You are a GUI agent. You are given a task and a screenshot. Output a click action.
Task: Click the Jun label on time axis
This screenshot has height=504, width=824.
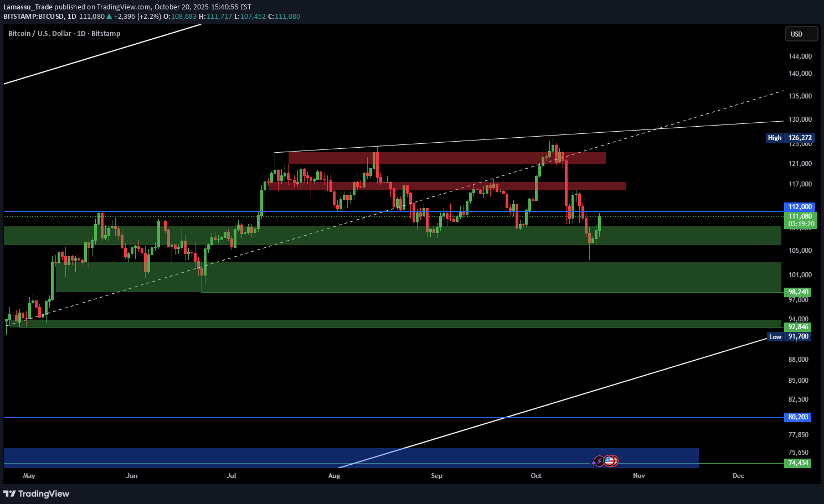[132, 476]
